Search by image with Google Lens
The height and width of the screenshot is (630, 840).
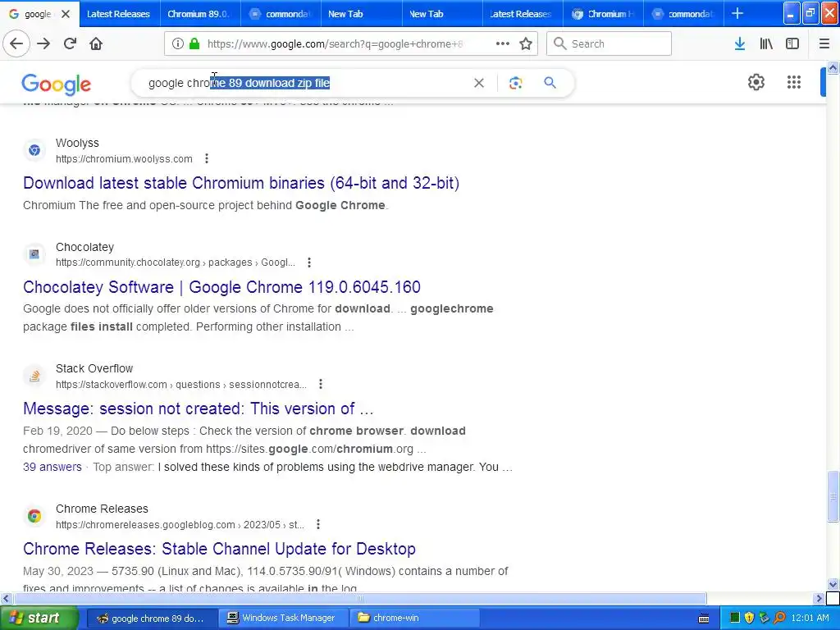515,83
